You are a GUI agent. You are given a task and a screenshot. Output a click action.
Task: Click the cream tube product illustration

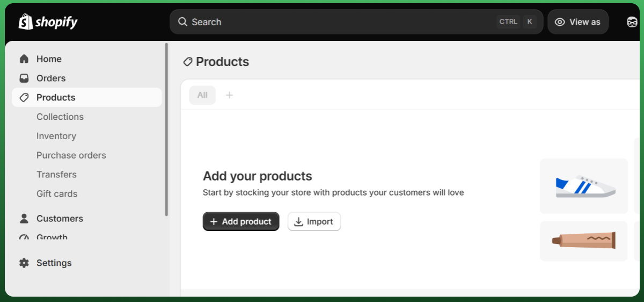point(584,241)
